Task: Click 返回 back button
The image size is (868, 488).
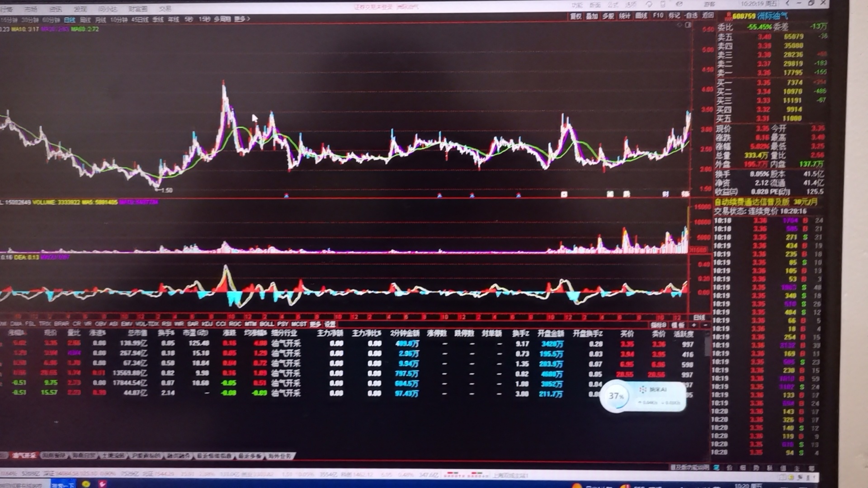Action: coord(708,15)
